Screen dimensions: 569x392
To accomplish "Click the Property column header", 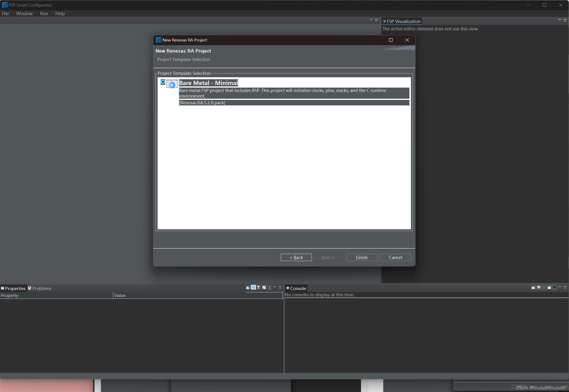I will 56,295.
